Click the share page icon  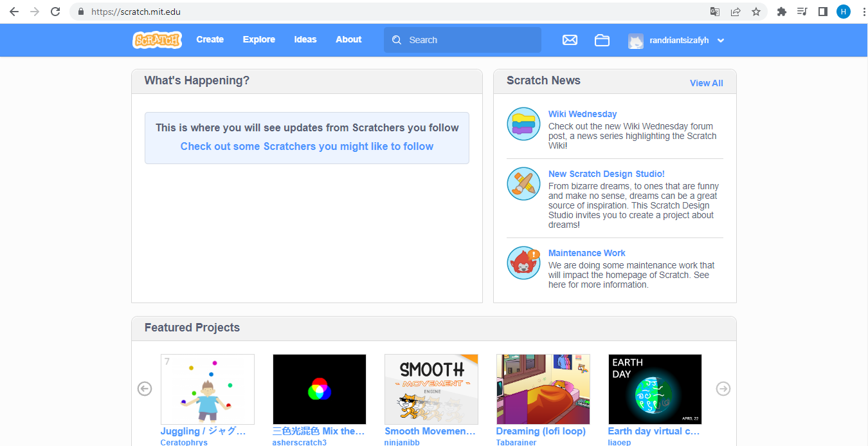coord(736,12)
